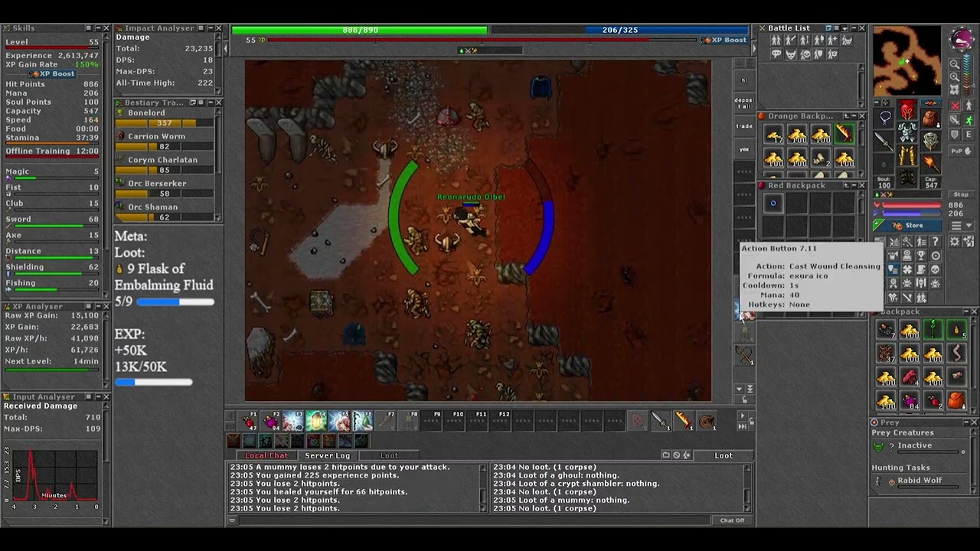Screen dimensions: 980x551
Task: Click the torch in the ammo slot
Action: point(929,163)
